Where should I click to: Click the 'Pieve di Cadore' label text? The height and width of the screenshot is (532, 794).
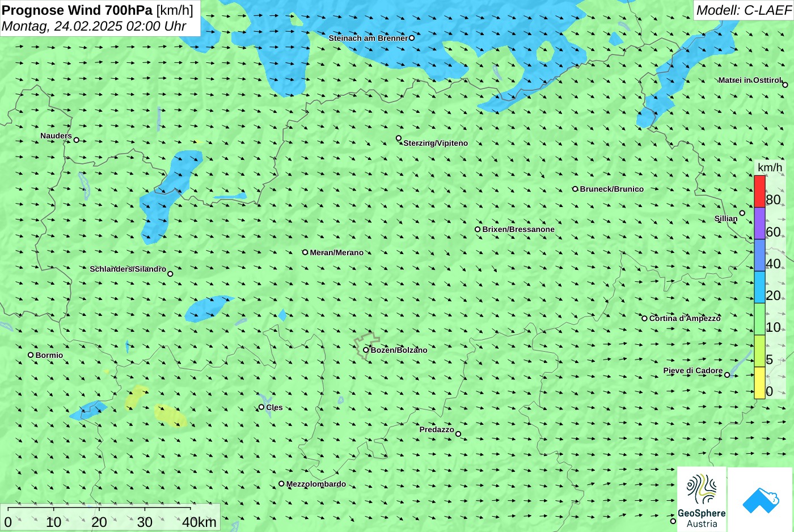coord(693,370)
